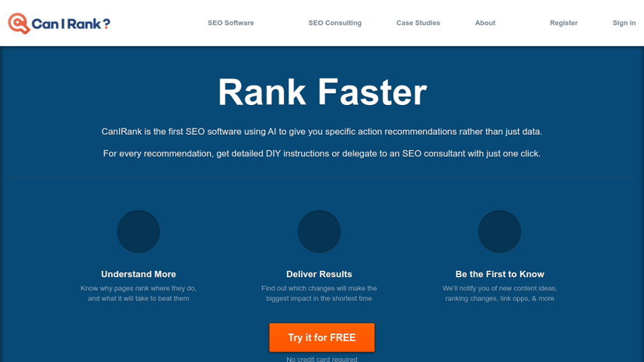Click the Understand More circle icon

click(138, 231)
